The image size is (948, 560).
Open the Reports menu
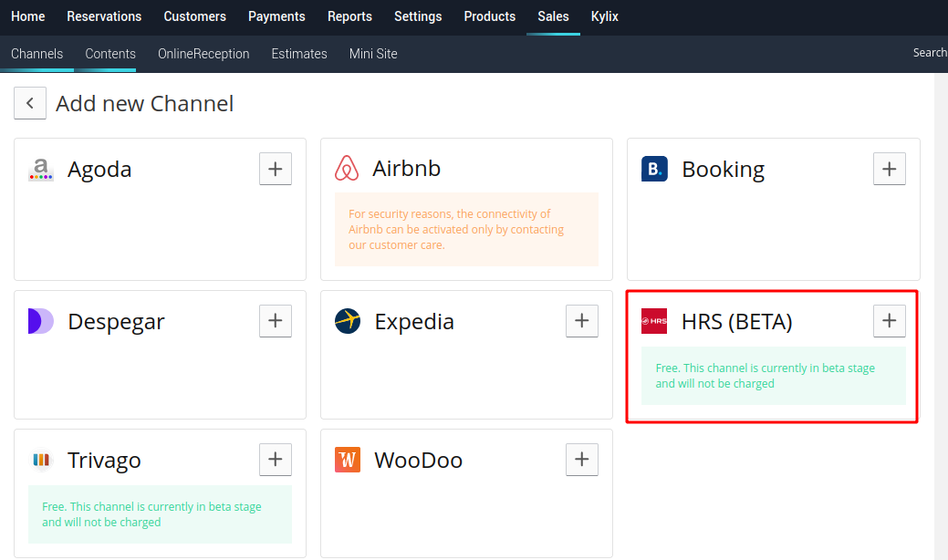pyautogui.click(x=349, y=16)
